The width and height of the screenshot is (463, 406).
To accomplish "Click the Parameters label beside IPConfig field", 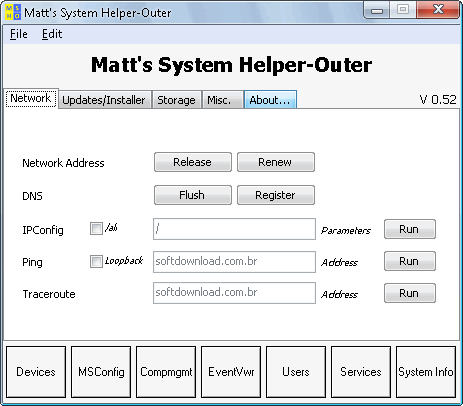I will (x=346, y=231).
